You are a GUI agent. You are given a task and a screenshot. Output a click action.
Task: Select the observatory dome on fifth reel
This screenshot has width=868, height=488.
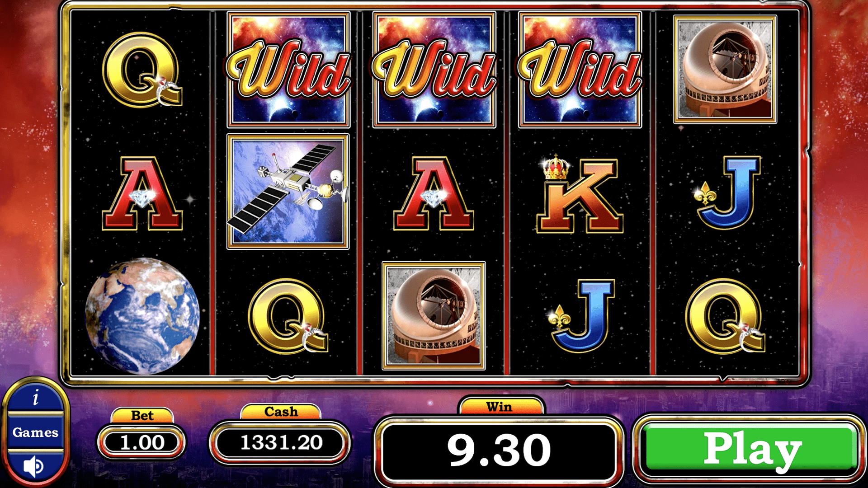coord(725,69)
